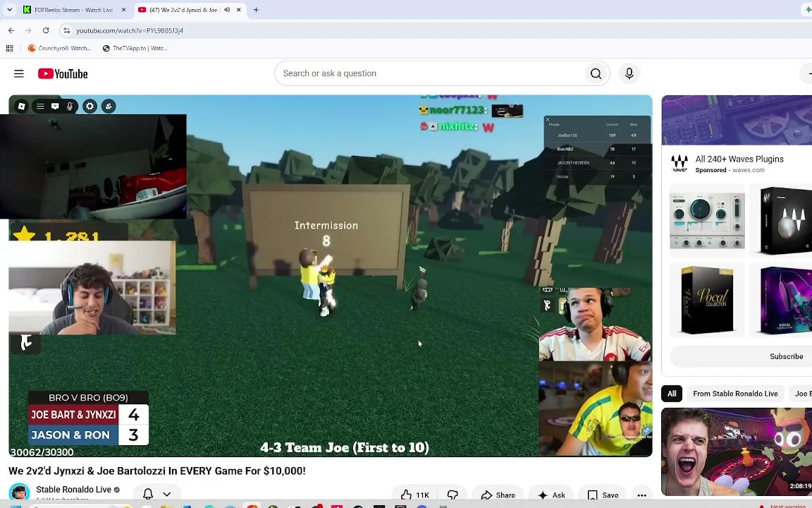Click the Subscribe button in the ad
This screenshot has height=508, width=812.
741,356
